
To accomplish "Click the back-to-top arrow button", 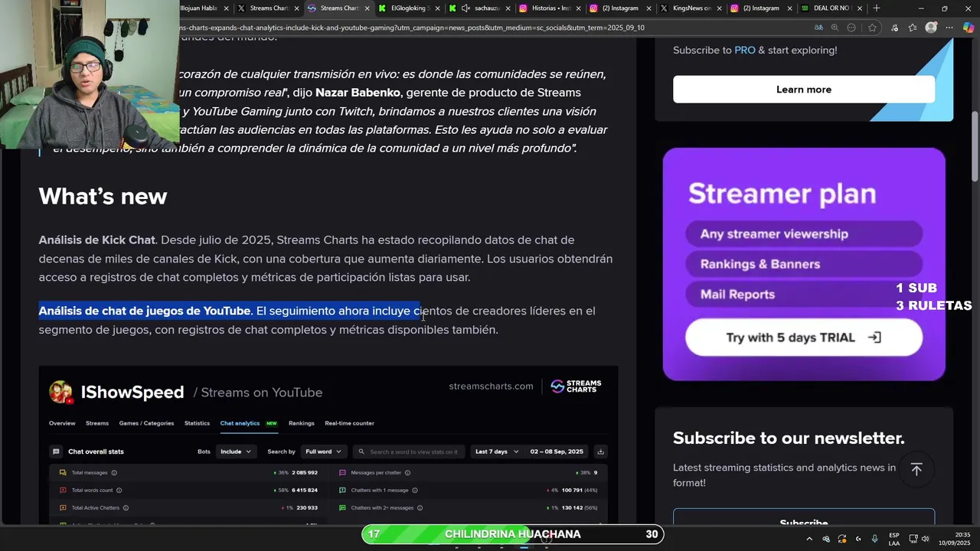I will tap(916, 469).
